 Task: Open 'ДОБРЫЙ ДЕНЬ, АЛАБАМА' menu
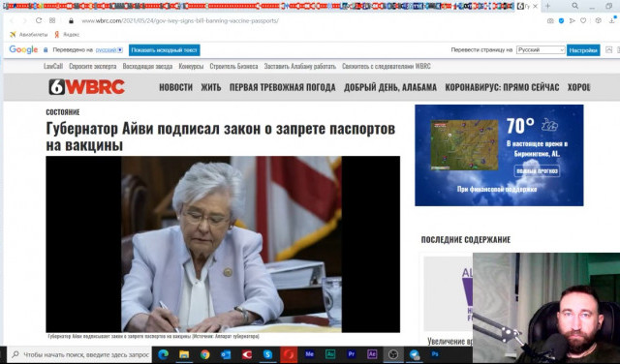[390, 87]
